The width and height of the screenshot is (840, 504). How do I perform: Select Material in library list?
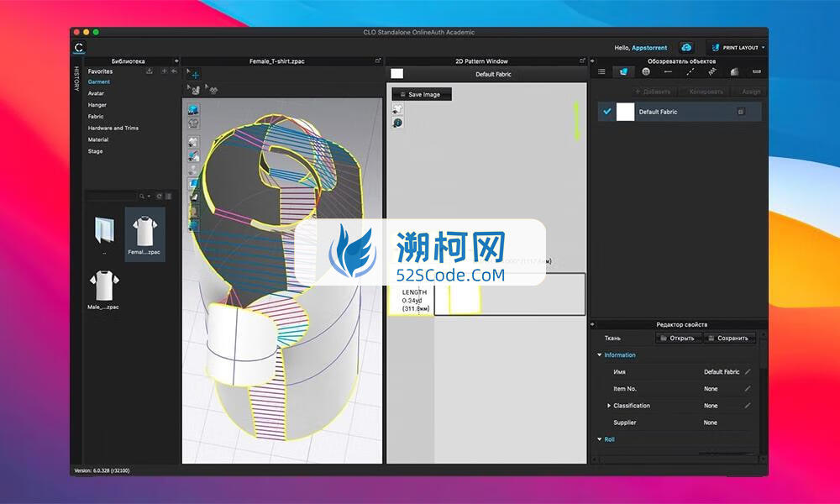click(98, 139)
